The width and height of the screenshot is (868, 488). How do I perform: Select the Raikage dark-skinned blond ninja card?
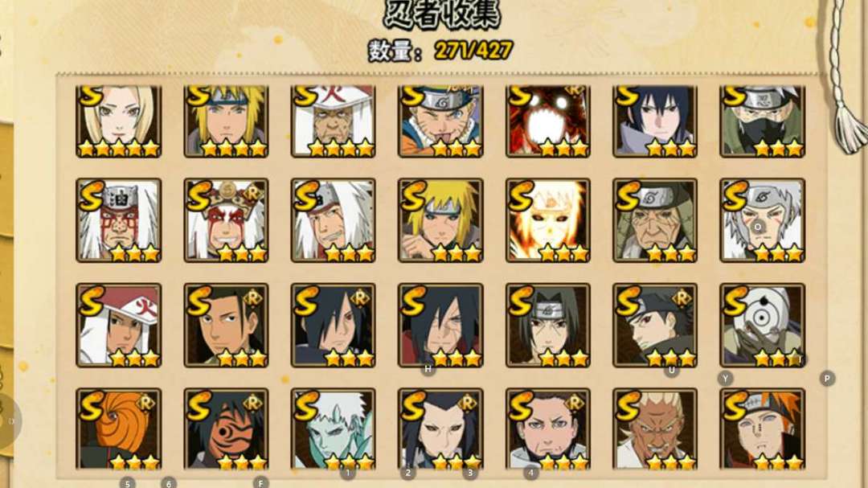click(x=655, y=429)
